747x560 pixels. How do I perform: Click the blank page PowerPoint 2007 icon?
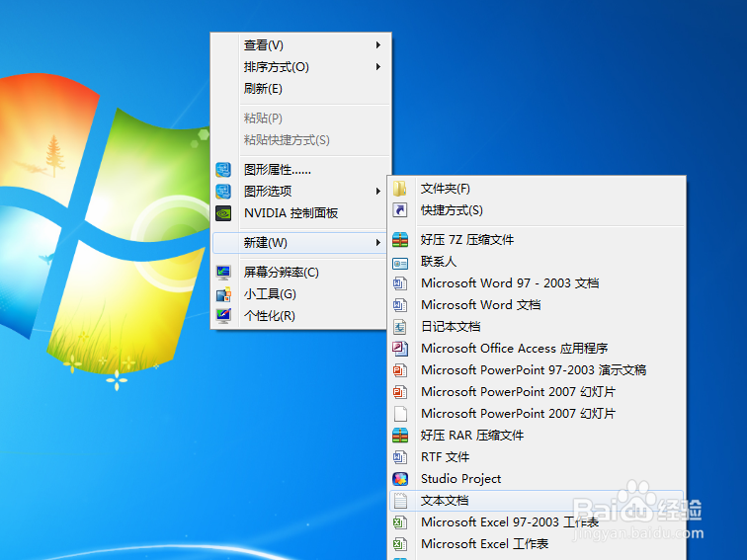[400, 414]
